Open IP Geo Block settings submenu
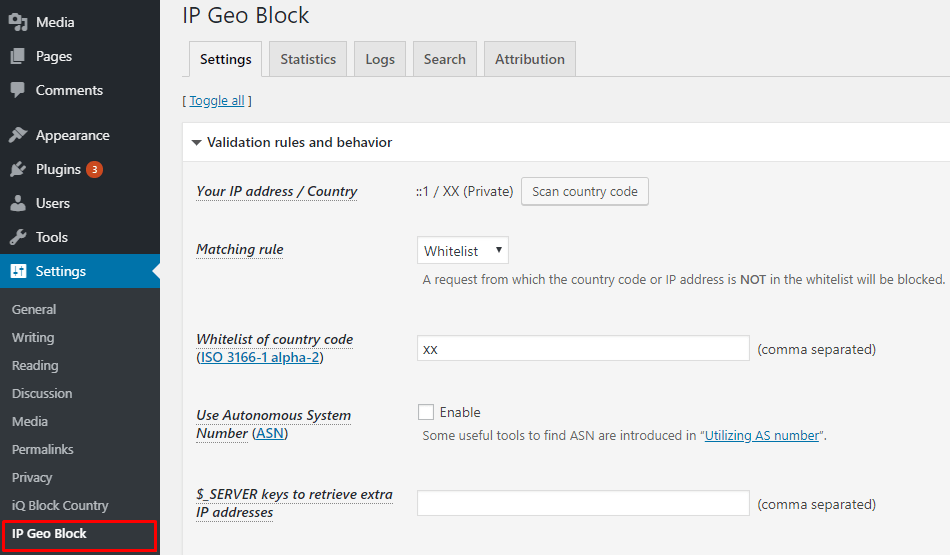 (x=49, y=533)
